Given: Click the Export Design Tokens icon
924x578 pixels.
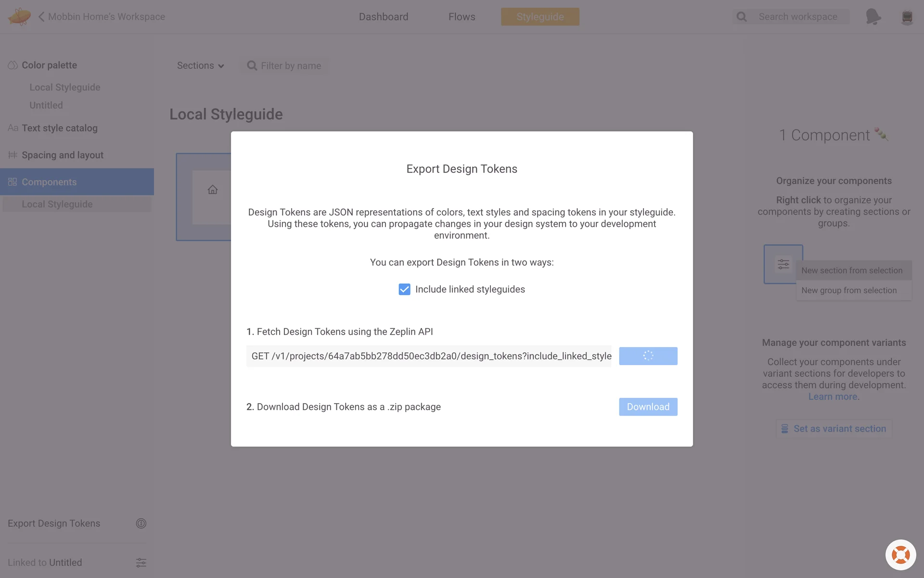Looking at the screenshot, I should coord(141,524).
